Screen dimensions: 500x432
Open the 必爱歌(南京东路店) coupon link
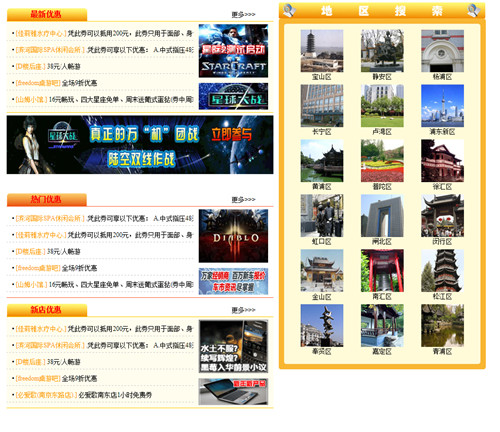[x=47, y=395]
